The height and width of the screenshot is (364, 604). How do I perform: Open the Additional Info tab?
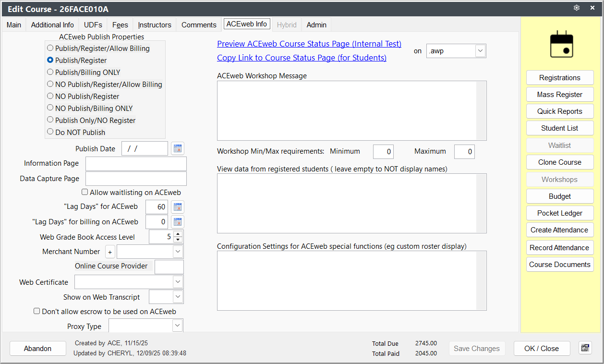(52, 24)
